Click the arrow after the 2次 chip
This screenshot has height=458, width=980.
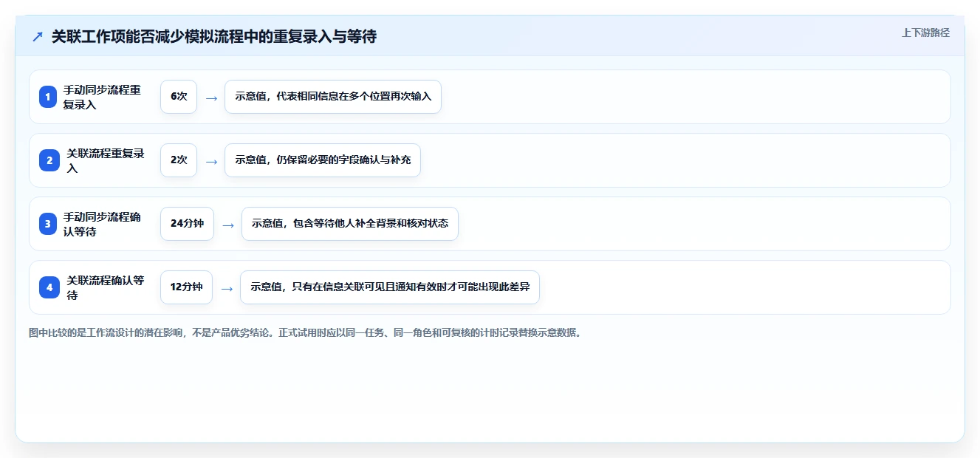(x=211, y=161)
